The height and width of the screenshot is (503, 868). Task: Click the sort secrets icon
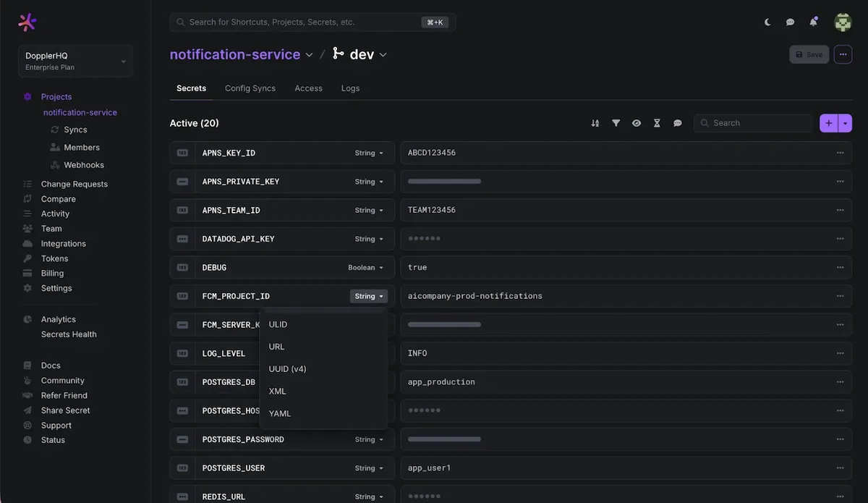tap(595, 123)
